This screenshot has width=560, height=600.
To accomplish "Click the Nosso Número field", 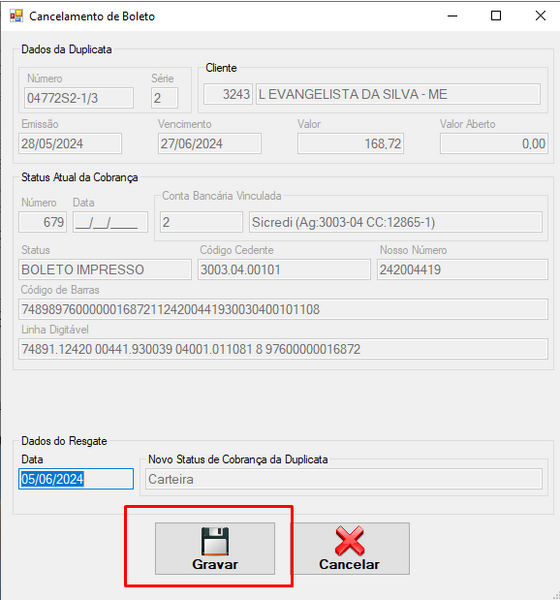I will click(462, 270).
